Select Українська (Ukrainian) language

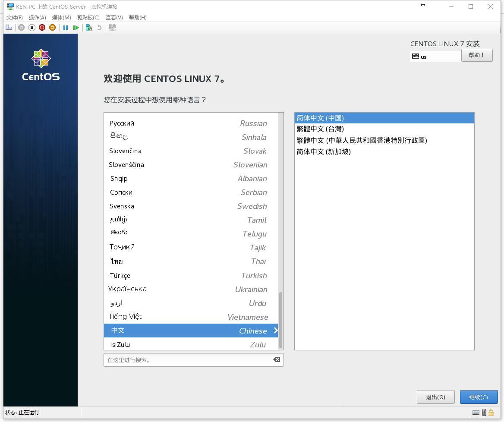coord(191,290)
